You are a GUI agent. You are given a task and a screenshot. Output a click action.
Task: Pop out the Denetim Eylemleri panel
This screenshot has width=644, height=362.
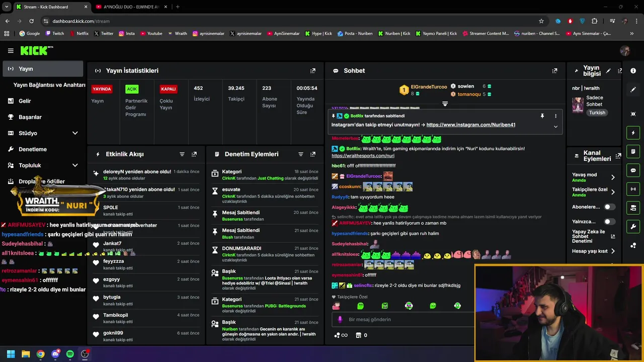313,154
